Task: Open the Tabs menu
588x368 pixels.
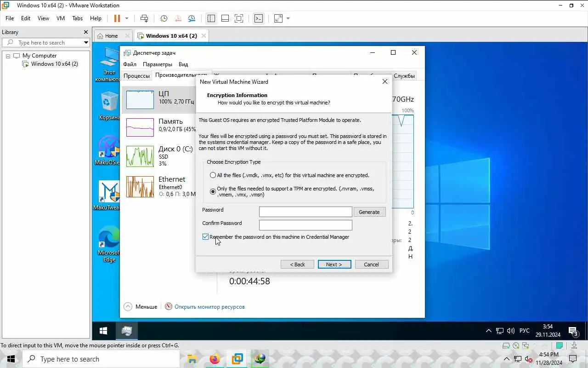Action: [x=78, y=18]
